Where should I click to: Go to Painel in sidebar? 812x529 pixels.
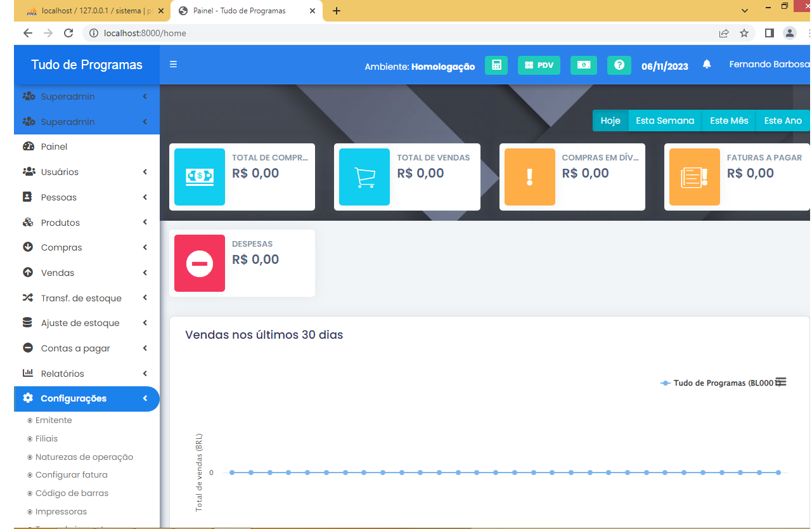pos(54,147)
